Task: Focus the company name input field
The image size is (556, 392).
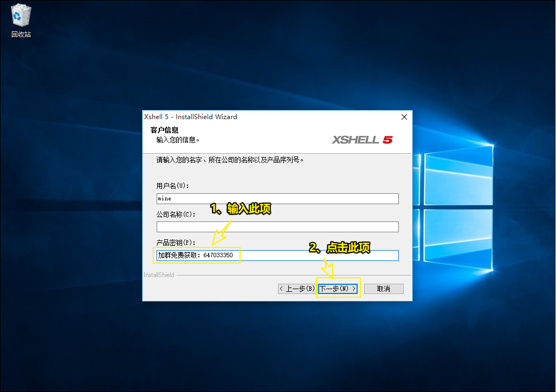Action: (x=277, y=227)
